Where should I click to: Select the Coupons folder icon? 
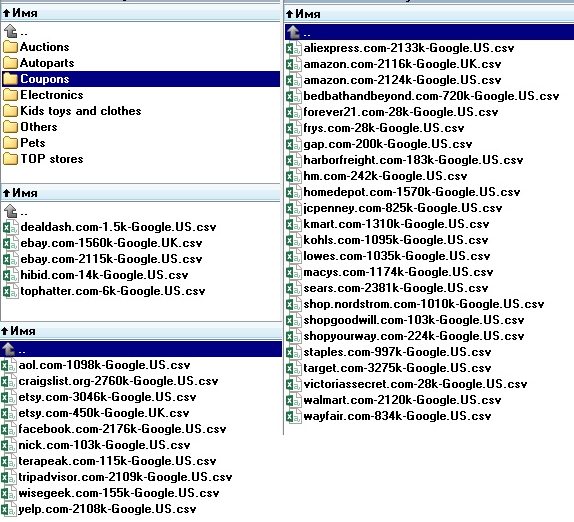(x=10, y=79)
